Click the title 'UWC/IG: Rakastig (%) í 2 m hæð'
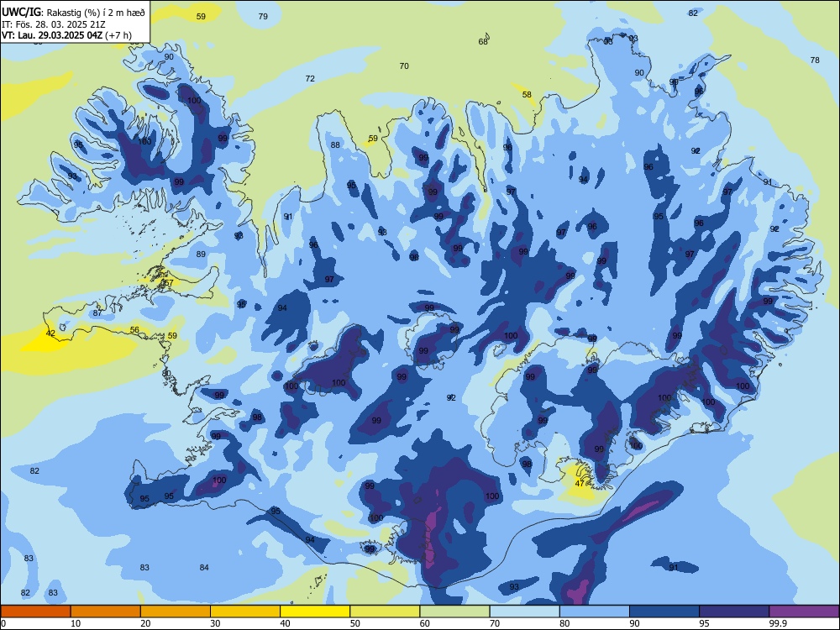This screenshot has height=630, width=840. tap(73, 12)
